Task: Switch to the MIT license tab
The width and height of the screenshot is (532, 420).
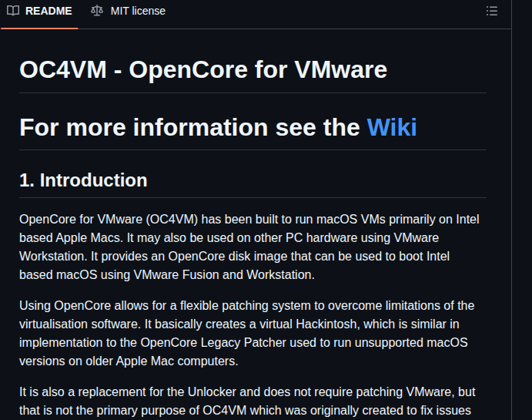Action: [129, 11]
